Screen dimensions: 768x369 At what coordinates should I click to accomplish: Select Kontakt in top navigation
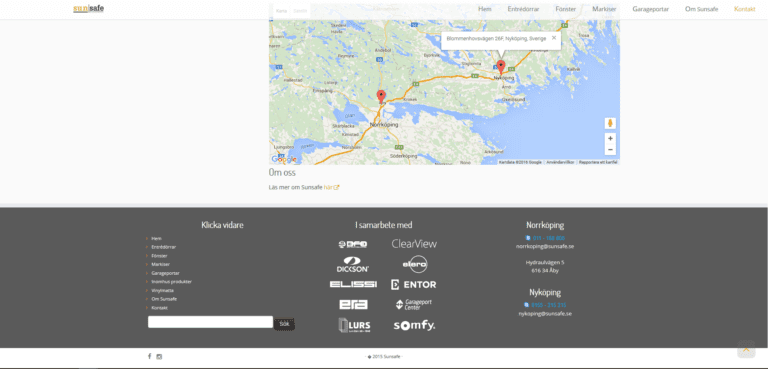coord(744,9)
